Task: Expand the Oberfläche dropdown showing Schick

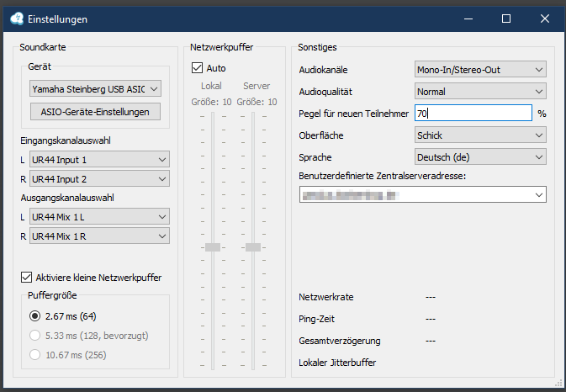Action: click(x=480, y=135)
